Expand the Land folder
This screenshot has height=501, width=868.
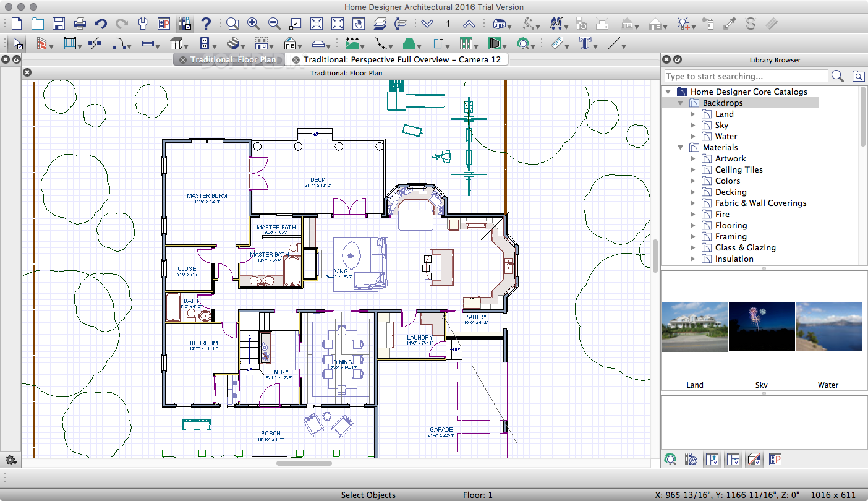coord(692,114)
